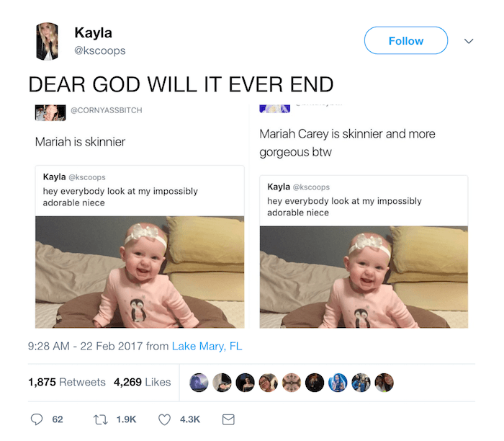Image resolution: width=504 pixels, height=441 pixels.
Task: Open Kayla's profile picture avatar
Action: tap(48, 41)
